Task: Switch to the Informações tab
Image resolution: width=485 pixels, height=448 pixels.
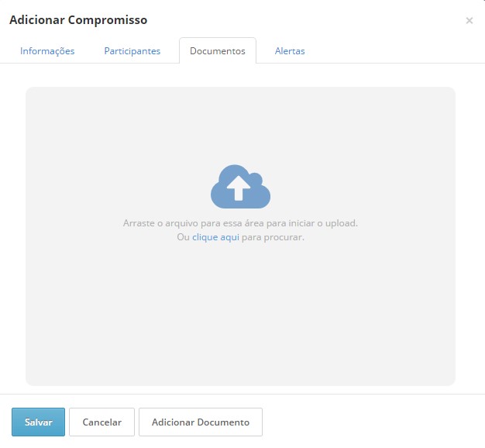Action: (47, 51)
